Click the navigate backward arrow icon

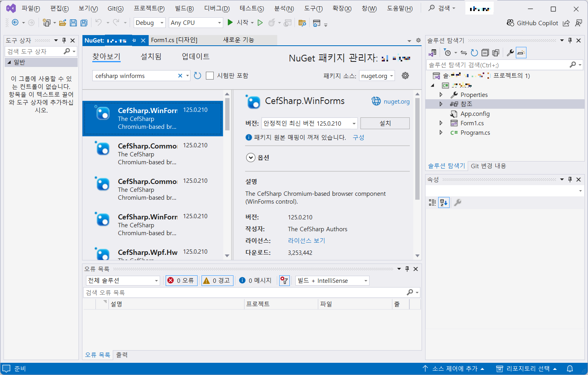15,22
